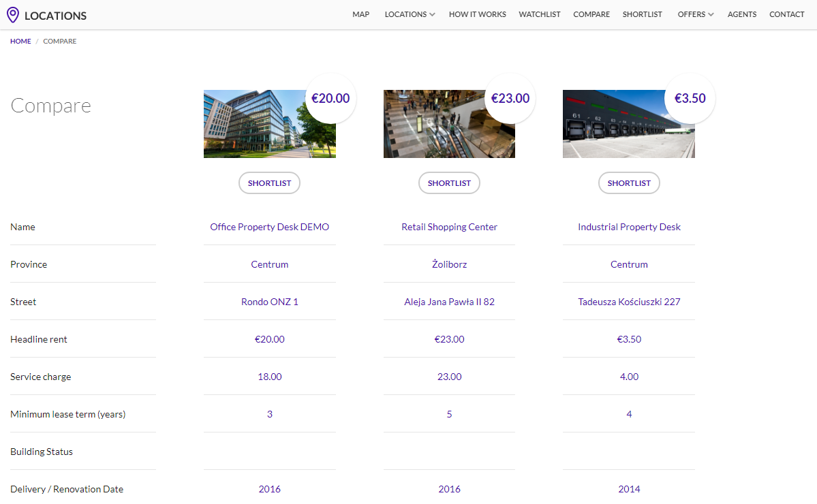Click the €23.00 headline rent table value
Image resolution: width=817 pixels, height=504 pixels.
click(449, 339)
